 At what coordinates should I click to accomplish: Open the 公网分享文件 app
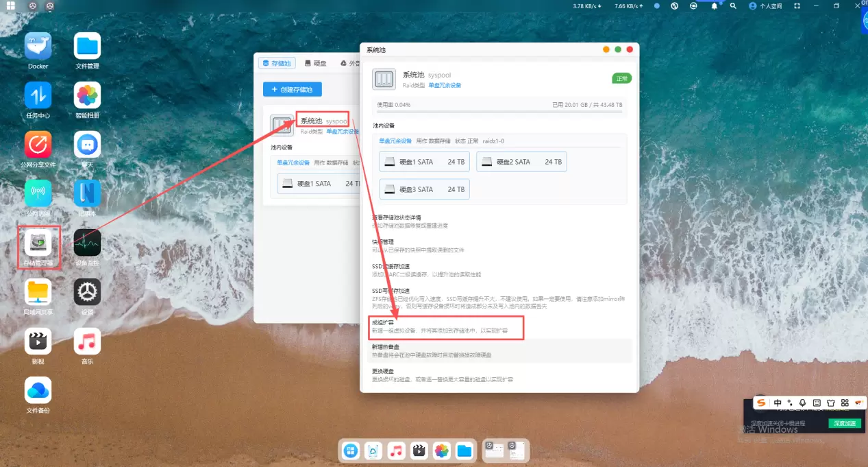(38, 145)
